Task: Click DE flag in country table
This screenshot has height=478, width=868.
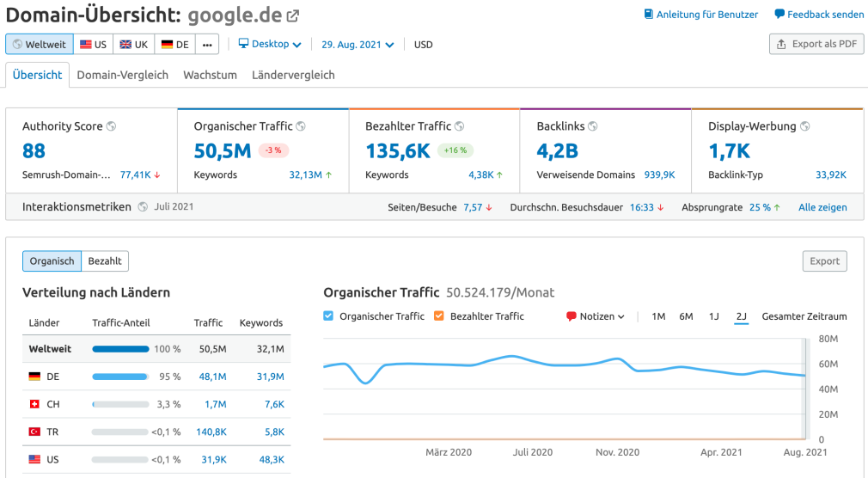Action: [34, 377]
